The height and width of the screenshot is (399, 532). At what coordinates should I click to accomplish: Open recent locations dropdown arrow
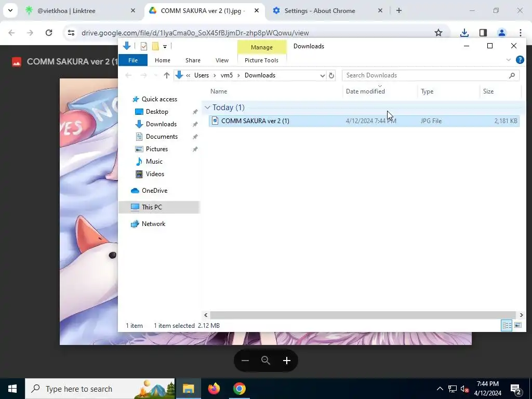pos(156,75)
